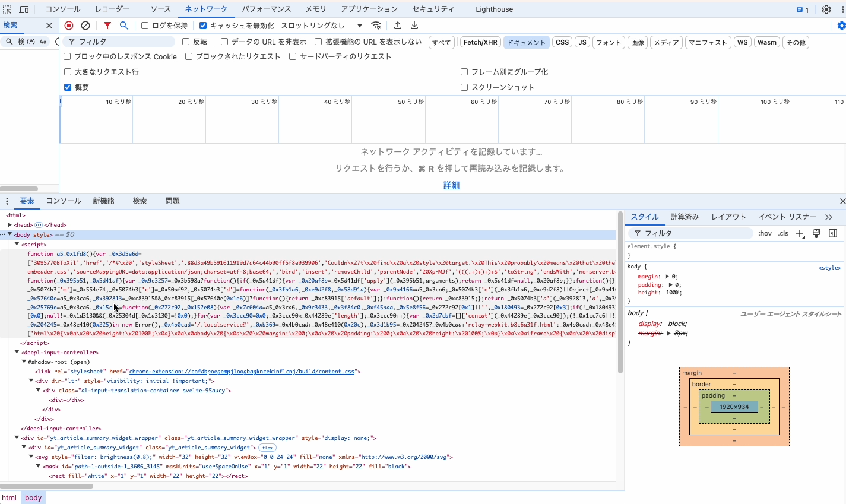Activate the inspect element picker icon
Image resolution: width=846 pixels, height=504 pixels.
(x=8, y=9)
